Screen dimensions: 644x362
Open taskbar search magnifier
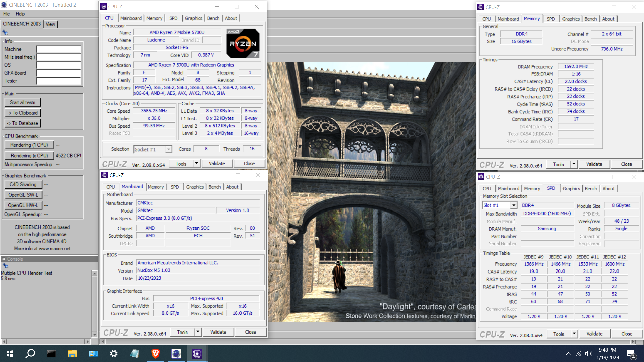pos(31,354)
